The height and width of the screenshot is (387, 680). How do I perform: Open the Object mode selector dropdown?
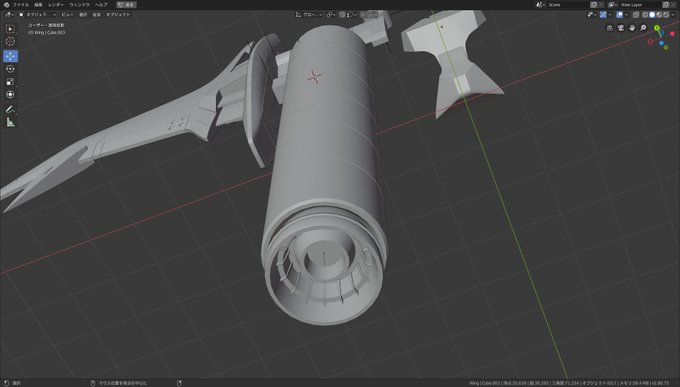tap(37, 15)
